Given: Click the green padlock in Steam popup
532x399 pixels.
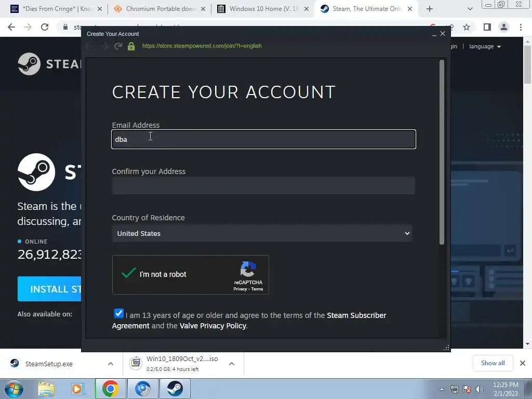Looking at the screenshot, I should point(131,46).
